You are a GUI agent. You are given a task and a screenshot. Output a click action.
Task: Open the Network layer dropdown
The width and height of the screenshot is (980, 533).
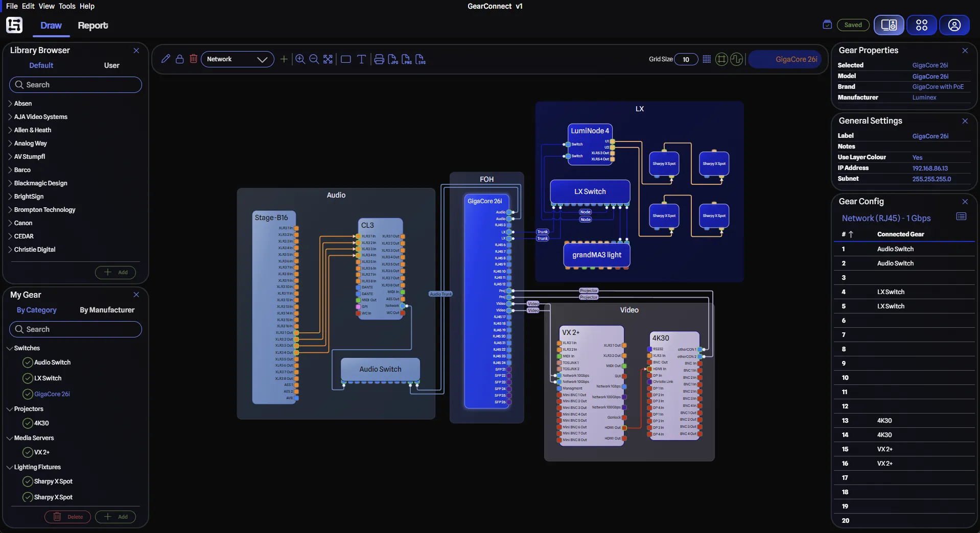(238, 59)
